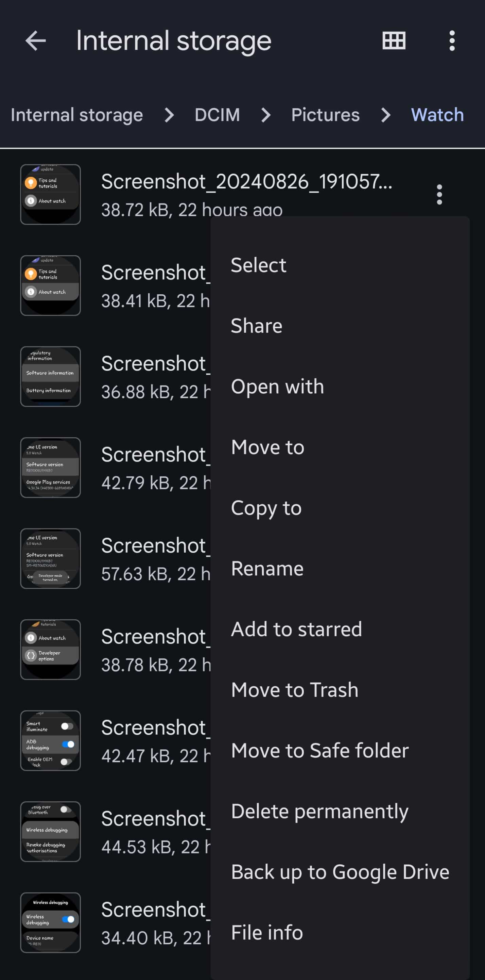Tap the Watch breadcrumb

tap(437, 115)
